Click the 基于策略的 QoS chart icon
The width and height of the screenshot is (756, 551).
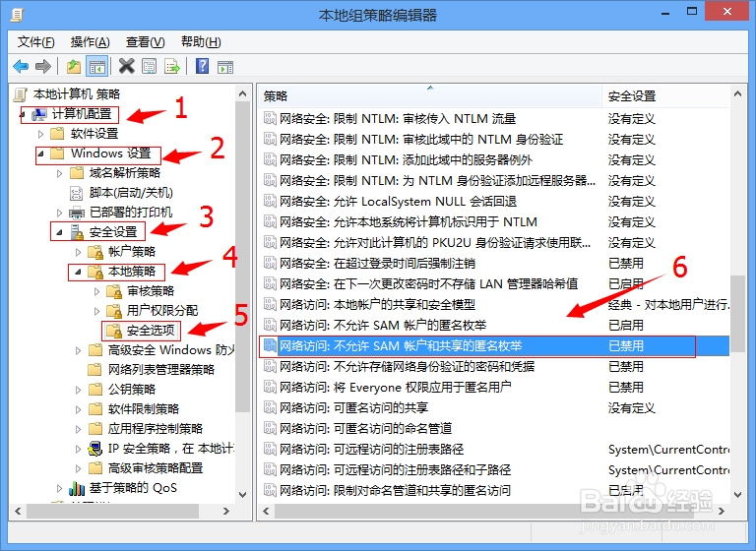point(77,488)
